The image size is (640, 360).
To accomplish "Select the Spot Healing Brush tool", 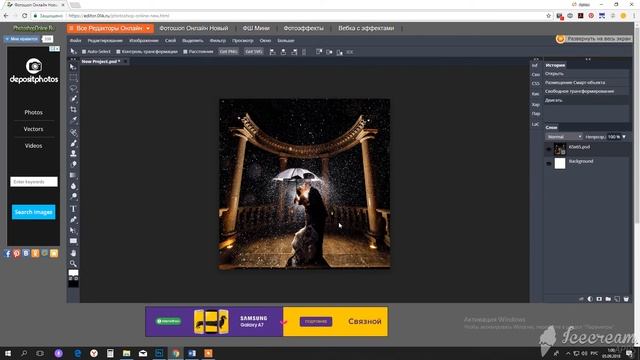I will point(73,133).
